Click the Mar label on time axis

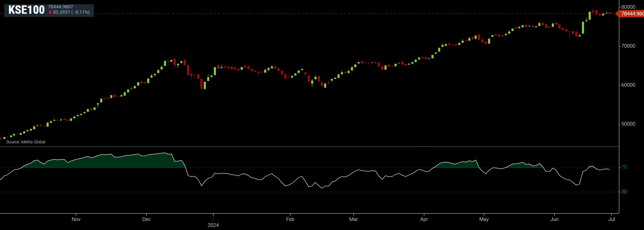[x=354, y=219]
